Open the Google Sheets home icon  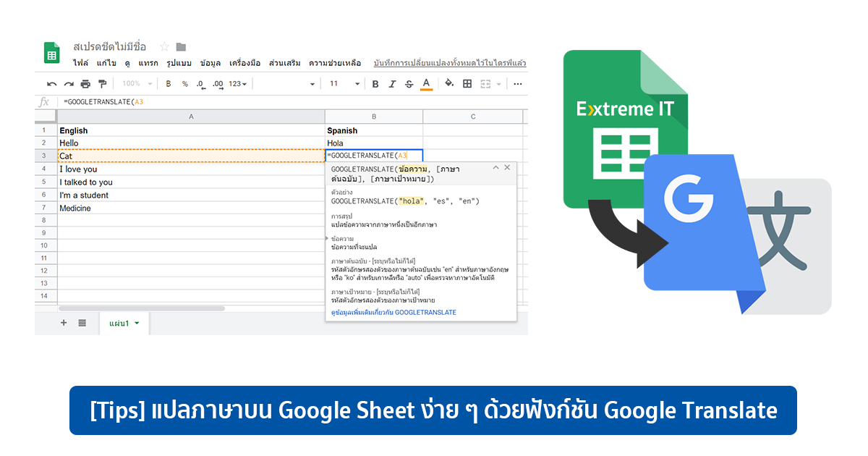pos(52,53)
